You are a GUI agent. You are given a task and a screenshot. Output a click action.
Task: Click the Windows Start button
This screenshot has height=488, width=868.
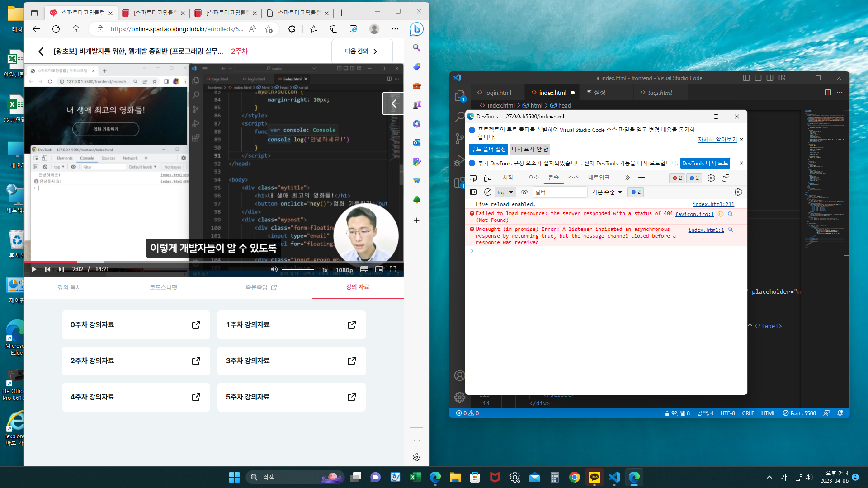(234, 477)
